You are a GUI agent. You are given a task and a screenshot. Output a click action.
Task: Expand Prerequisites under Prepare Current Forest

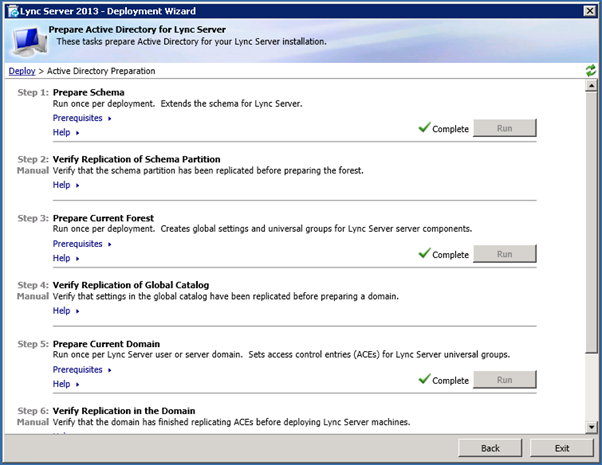[x=81, y=243]
